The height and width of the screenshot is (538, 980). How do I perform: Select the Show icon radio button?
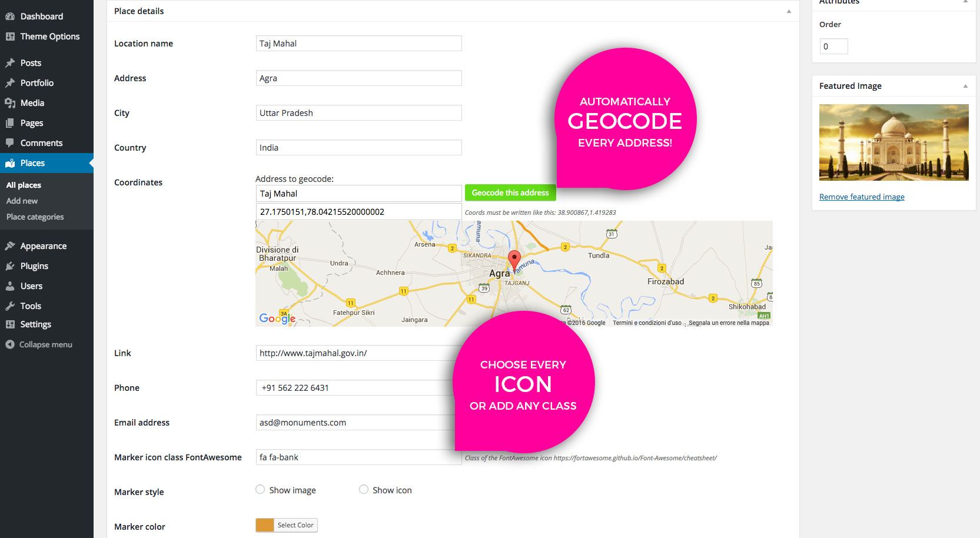click(364, 489)
